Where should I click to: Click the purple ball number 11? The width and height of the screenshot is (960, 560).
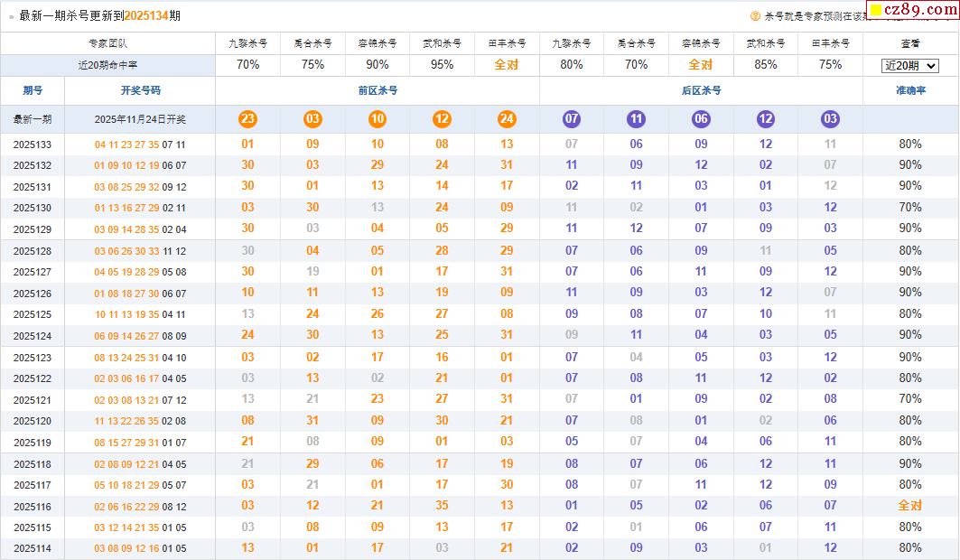(x=637, y=119)
